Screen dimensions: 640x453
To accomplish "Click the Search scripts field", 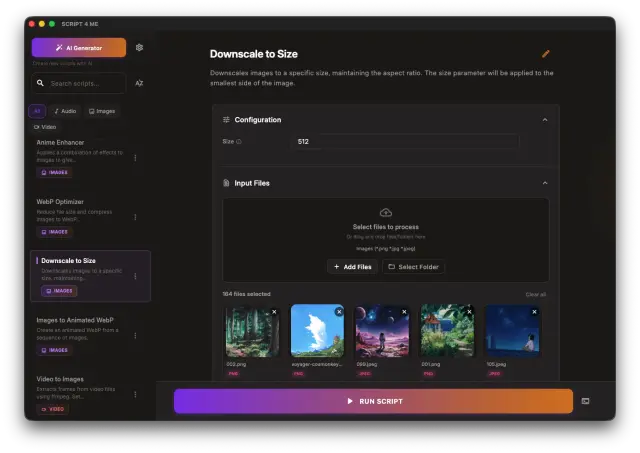I will click(79, 83).
